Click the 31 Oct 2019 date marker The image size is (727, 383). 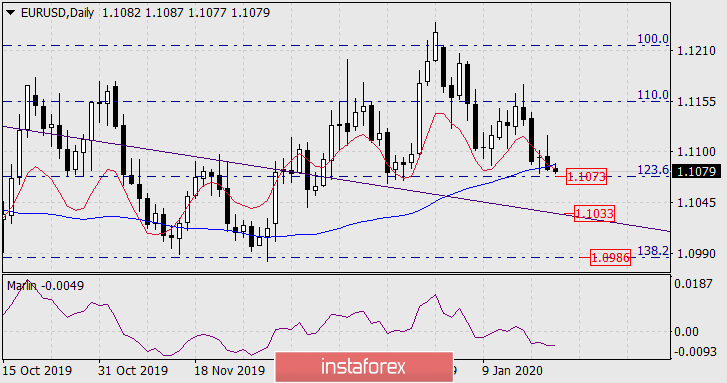(134, 371)
